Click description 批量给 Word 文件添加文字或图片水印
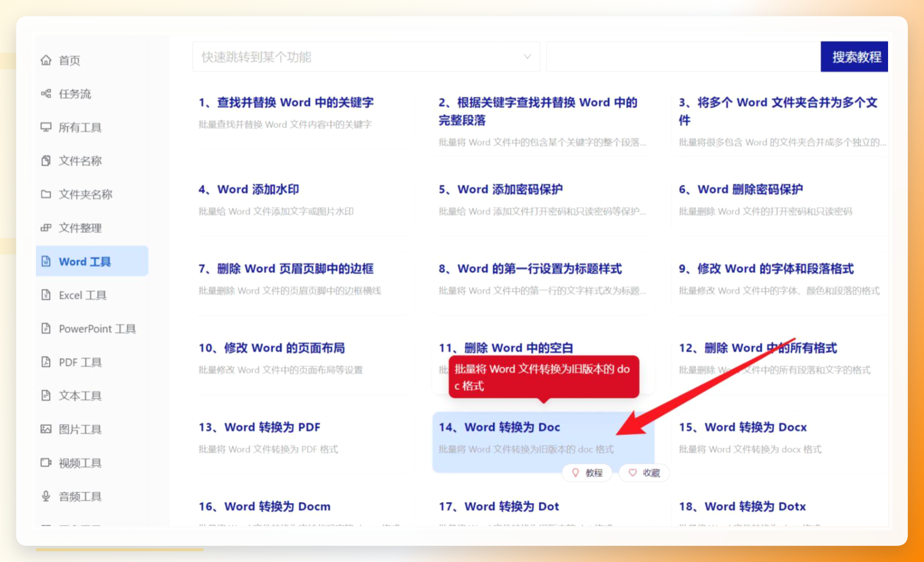 (x=276, y=211)
